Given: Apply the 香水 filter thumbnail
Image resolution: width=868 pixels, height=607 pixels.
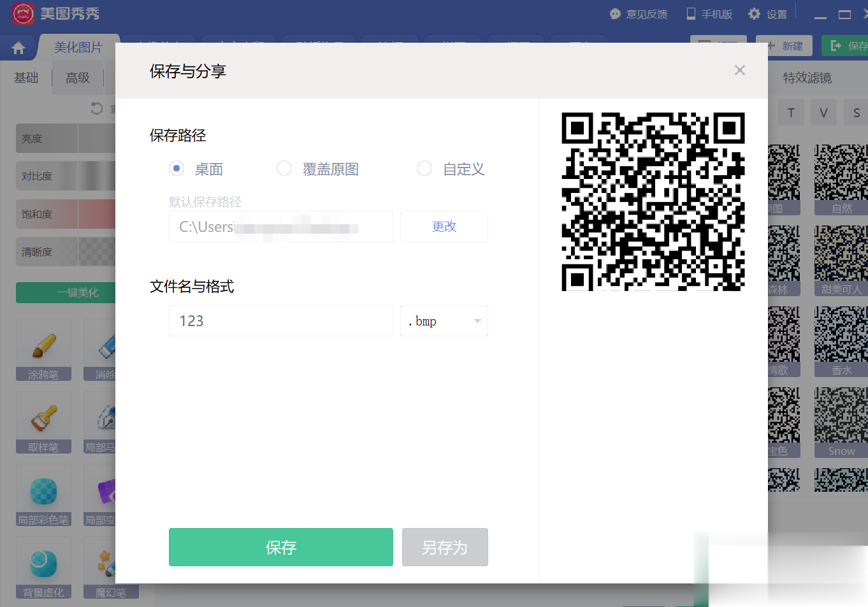Looking at the screenshot, I should 841,341.
